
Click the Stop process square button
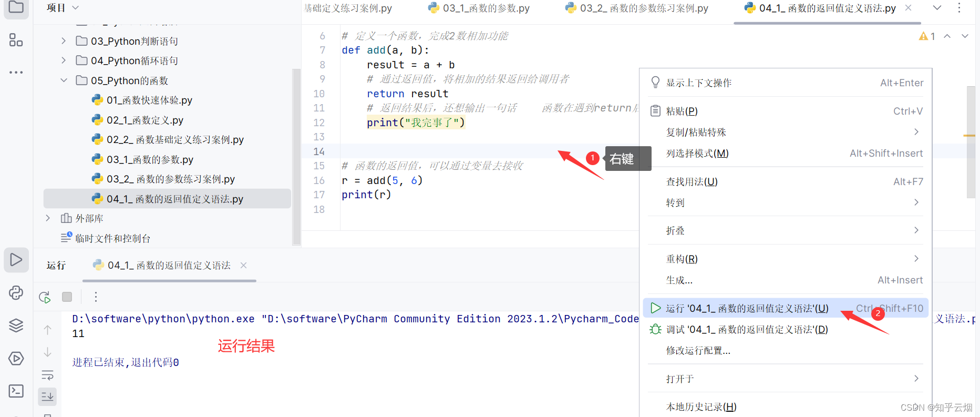pyautogui.click(x=67, y=297)
